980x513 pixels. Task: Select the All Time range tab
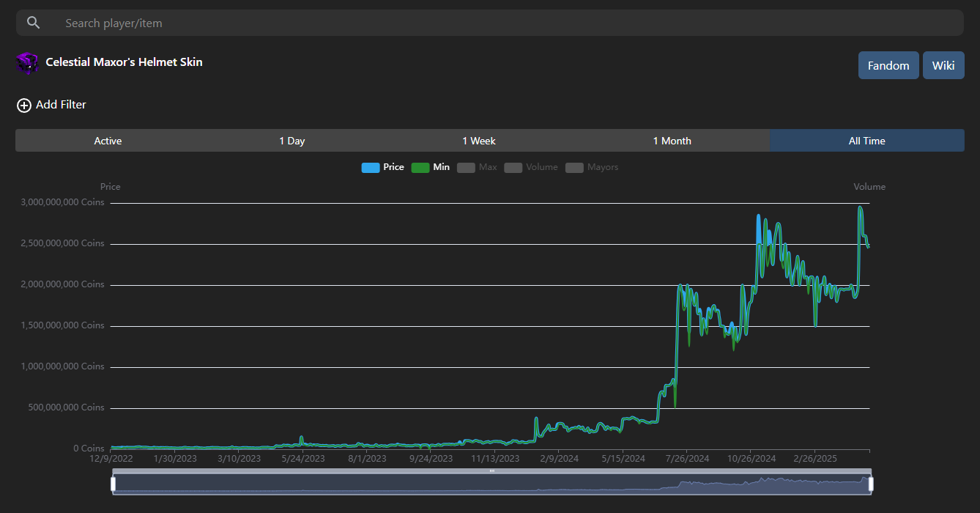click(x=867, y=141)
